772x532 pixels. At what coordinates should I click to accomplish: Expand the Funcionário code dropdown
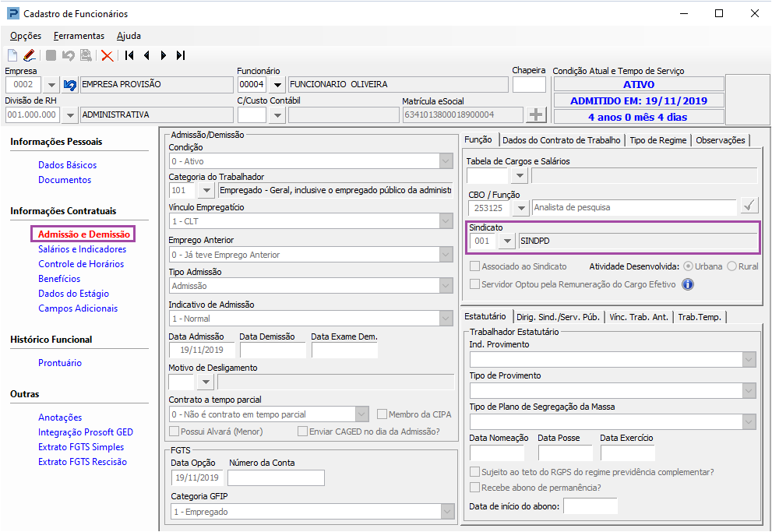(x=277, y=85)
